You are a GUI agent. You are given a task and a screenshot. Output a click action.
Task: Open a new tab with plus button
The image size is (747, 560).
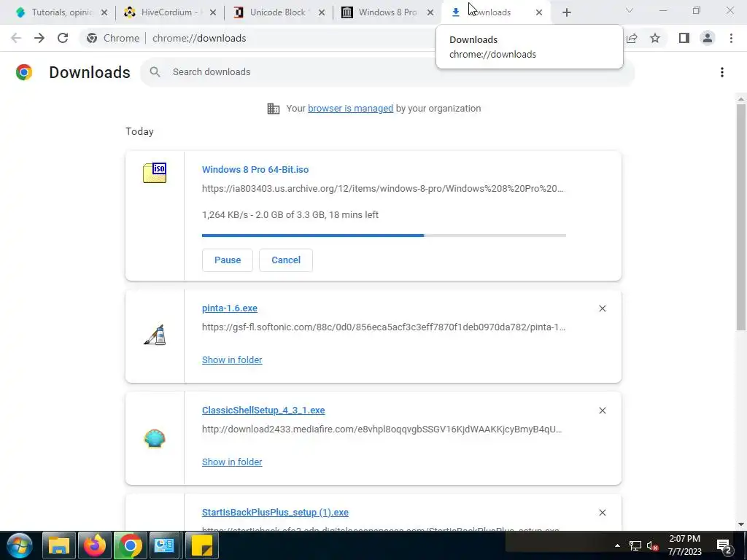pos(566,12)
